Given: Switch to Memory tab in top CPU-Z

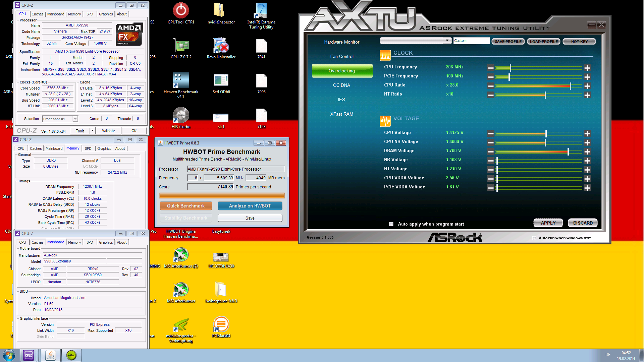Looking at the screenshot, I should (x=74, y=14).
